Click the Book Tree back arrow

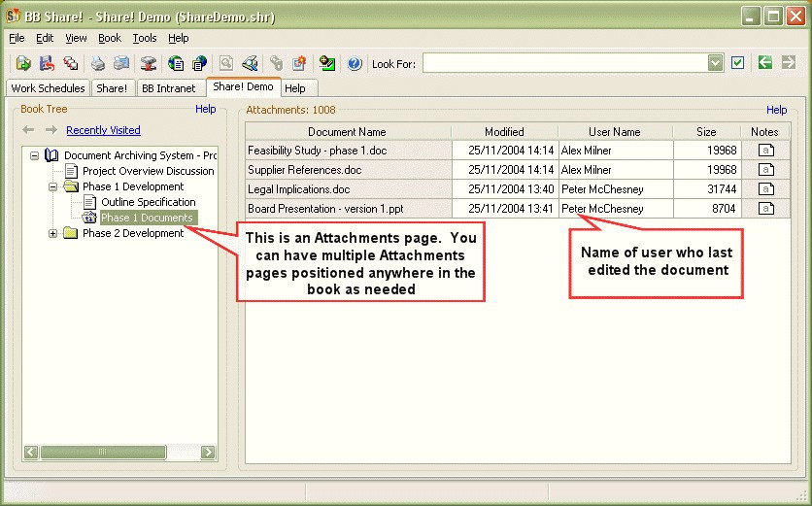28,130
